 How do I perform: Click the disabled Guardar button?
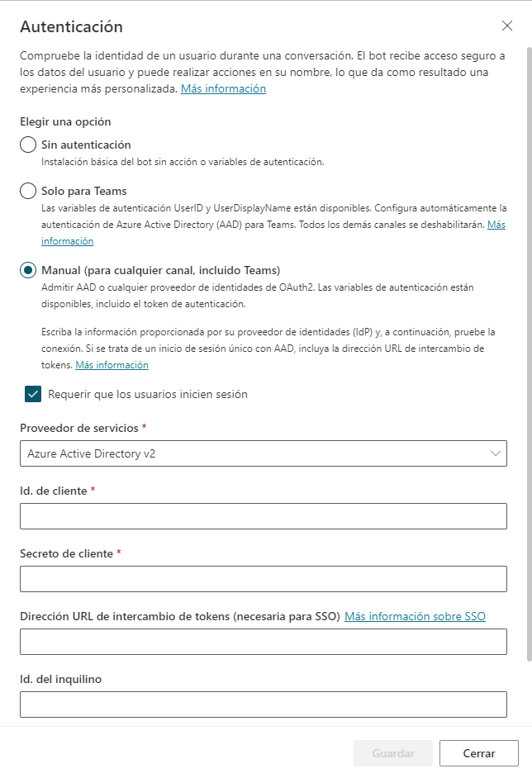click(x=392, y=752)
